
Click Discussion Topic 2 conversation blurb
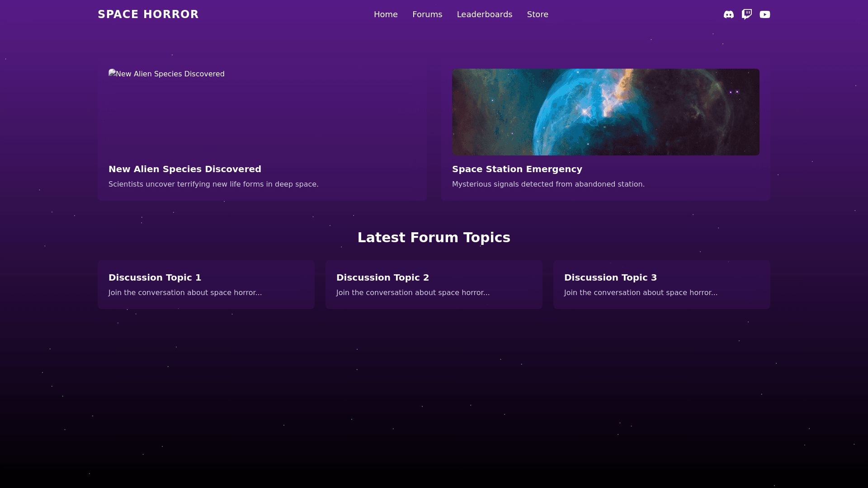coord(413,293)
